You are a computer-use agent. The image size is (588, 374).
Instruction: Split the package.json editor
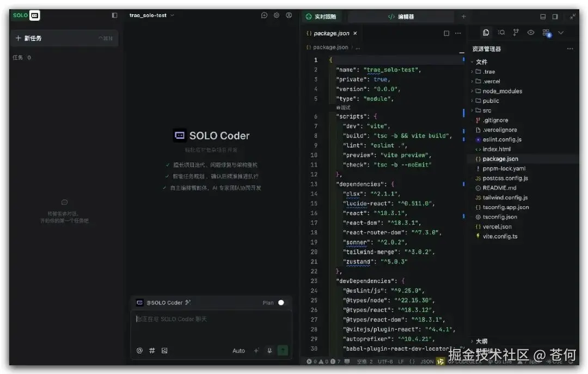point(446,33)
